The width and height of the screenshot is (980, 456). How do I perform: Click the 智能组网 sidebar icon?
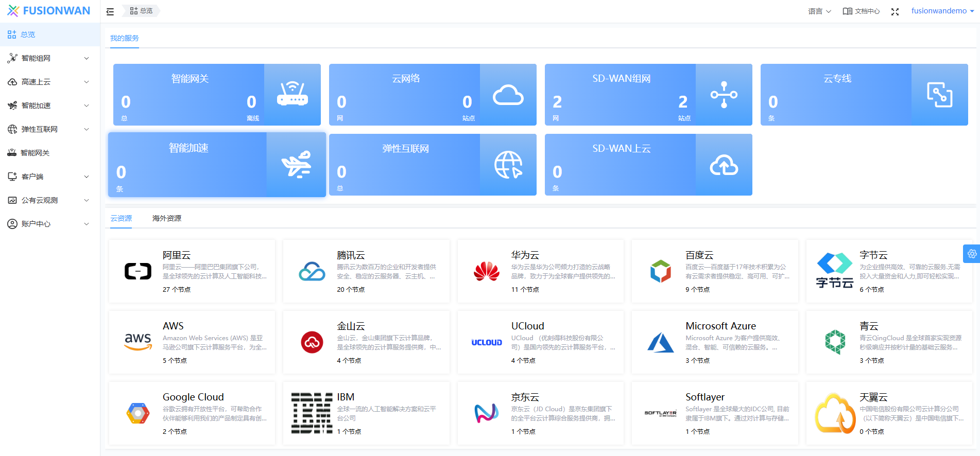point(12,58)
